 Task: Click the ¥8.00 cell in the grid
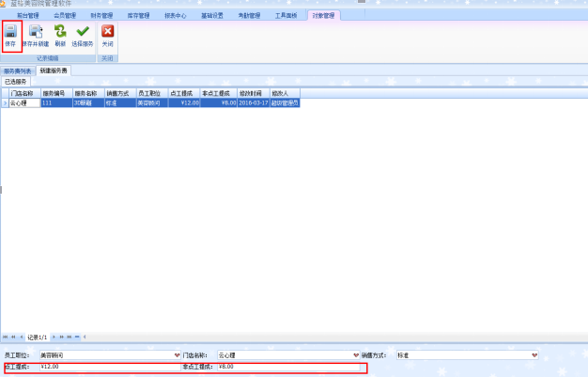[x=219, y=102]
